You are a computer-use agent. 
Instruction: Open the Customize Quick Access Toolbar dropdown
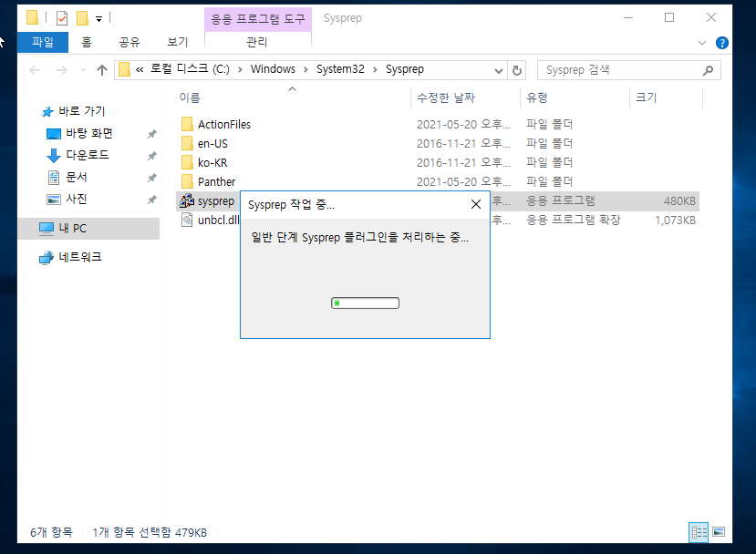pyautogui.click(x=98, y=19)
